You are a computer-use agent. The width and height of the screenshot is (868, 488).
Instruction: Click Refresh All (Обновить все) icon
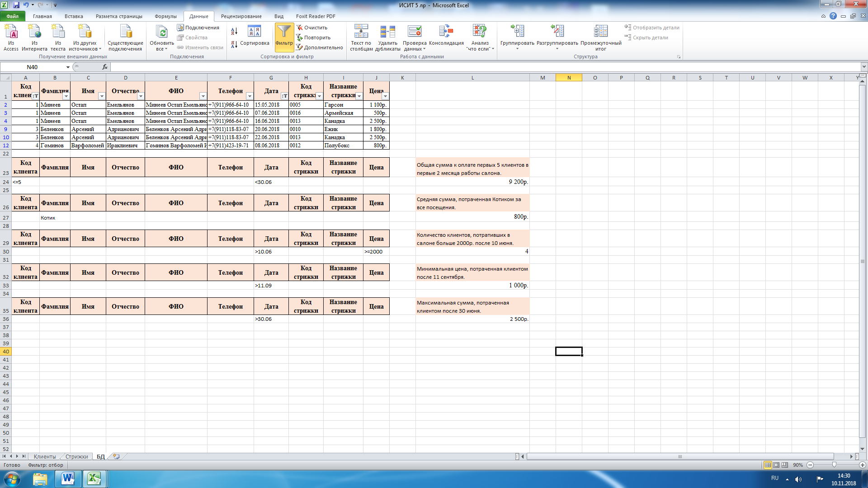coord(161,33)
